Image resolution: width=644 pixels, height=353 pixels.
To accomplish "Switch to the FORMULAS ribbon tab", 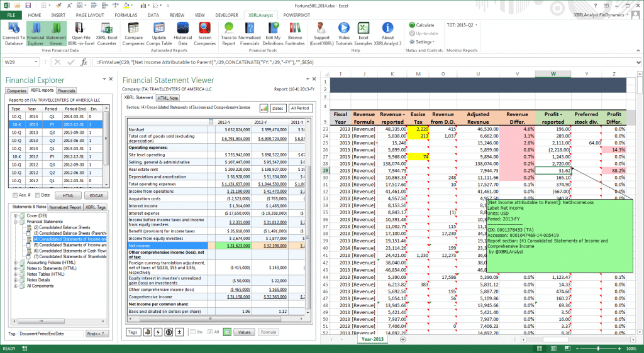I will tap(126, 15).
